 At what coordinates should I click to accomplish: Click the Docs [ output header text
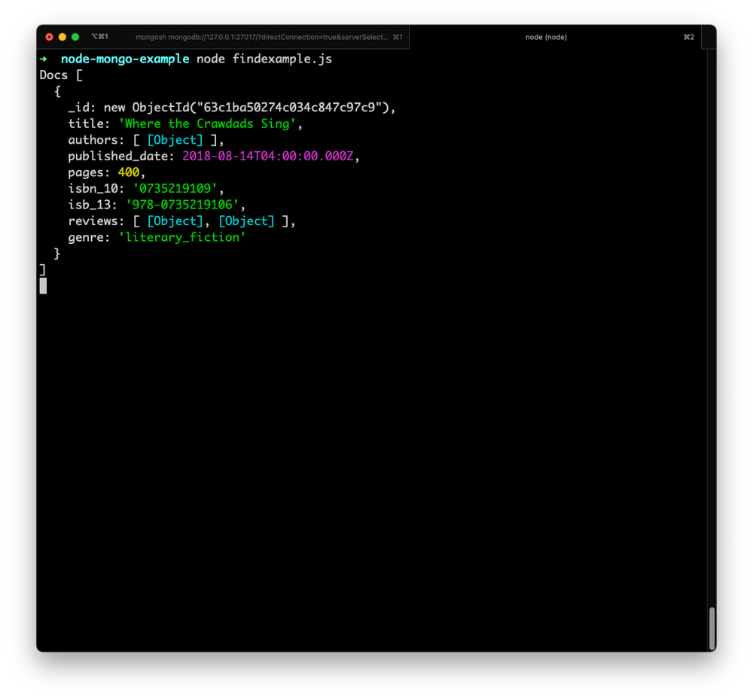(59, 75)
